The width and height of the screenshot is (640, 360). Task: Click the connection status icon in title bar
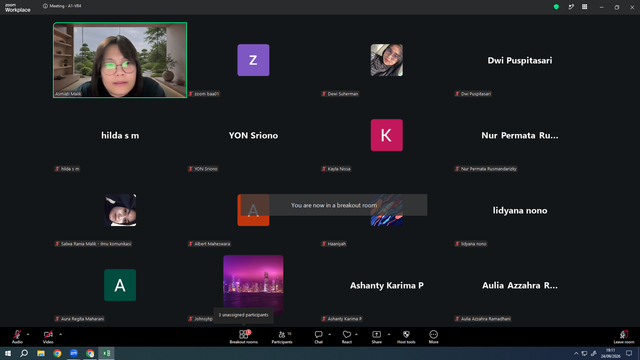(571, 7)
